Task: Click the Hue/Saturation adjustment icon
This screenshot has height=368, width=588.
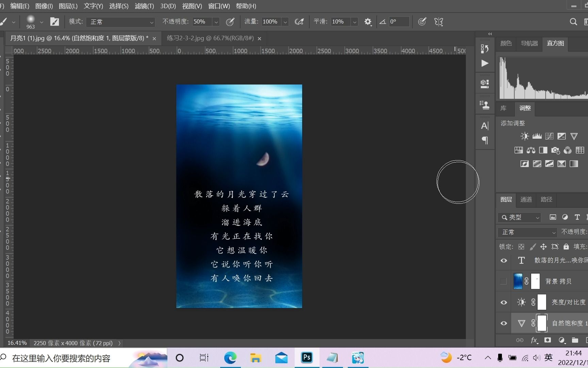Action: click(519, 150)
